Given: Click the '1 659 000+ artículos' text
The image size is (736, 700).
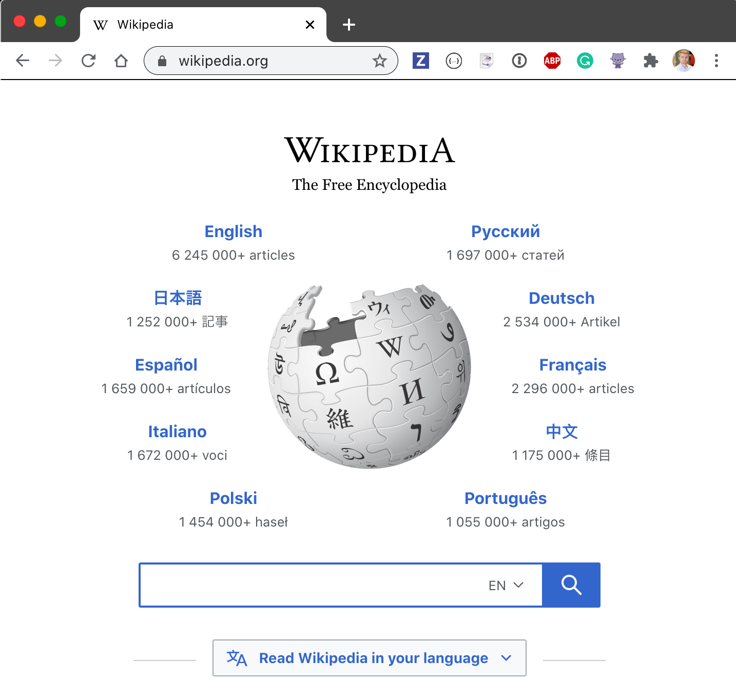Looking at the screenshot, I should [166, 388].
